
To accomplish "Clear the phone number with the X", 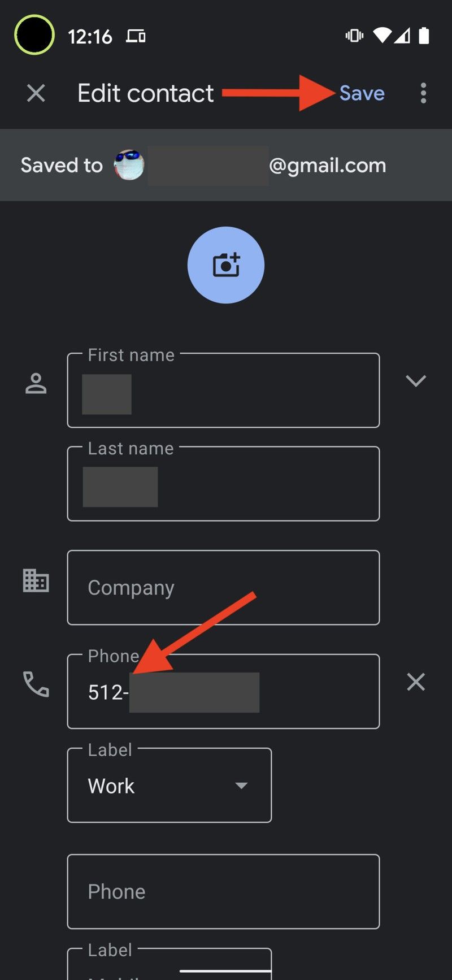I will [x=416, y=682].
